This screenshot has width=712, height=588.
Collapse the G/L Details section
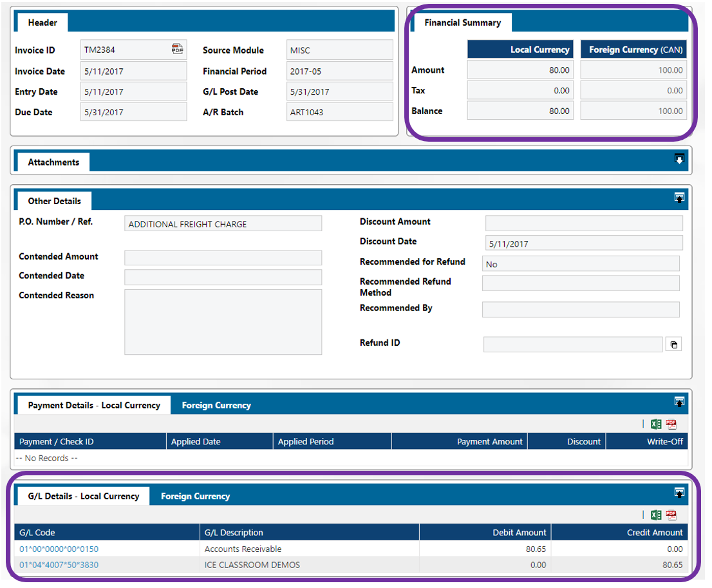[x=679, y=493]
